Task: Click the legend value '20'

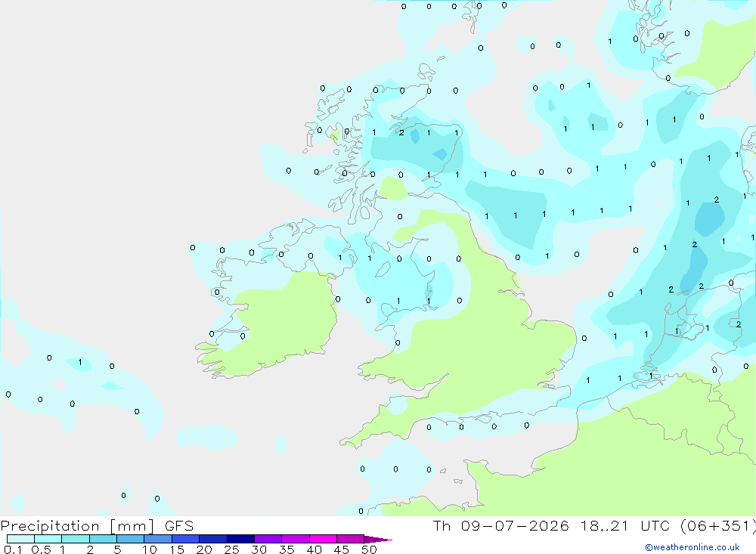Action: 204,549
